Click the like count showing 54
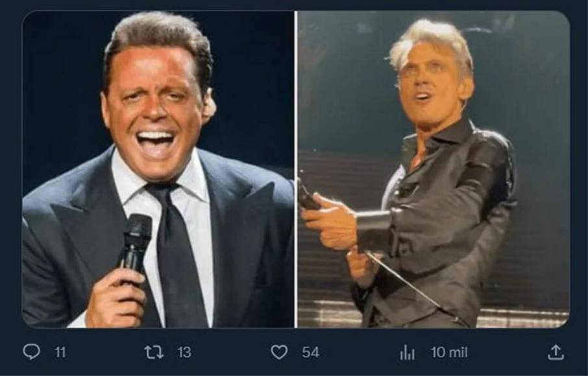588x376 pixels. pos(310,353)
